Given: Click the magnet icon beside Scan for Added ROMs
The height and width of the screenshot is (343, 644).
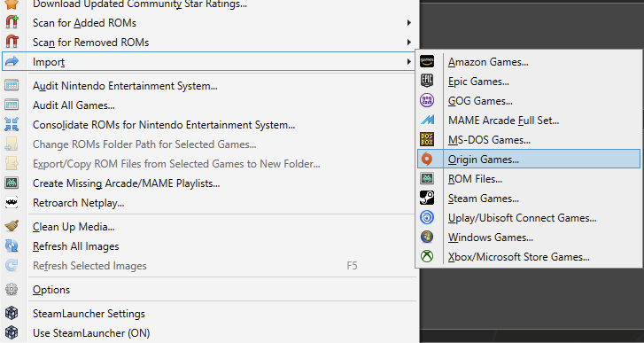Looking at the screenshot, I should pos(12,22).
